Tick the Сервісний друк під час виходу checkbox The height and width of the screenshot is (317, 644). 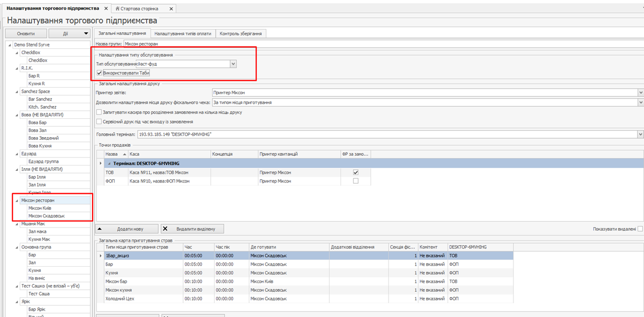tap(99, 122)
